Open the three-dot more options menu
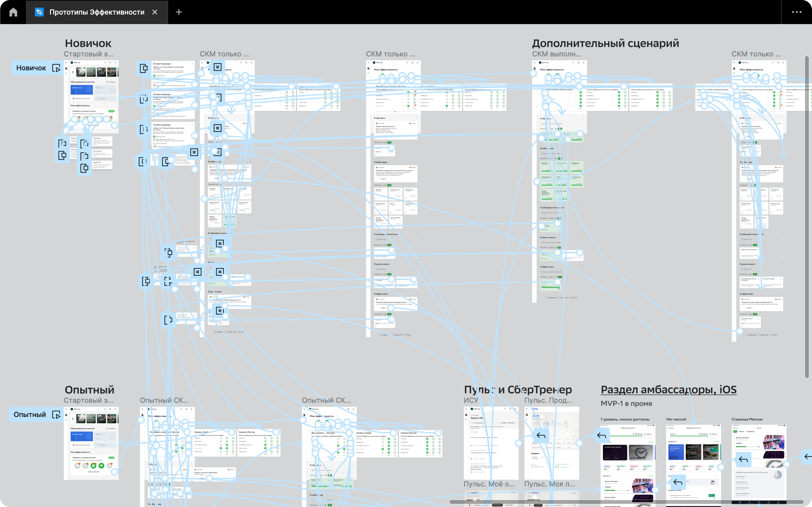812x507 pixels. point(796,12)
